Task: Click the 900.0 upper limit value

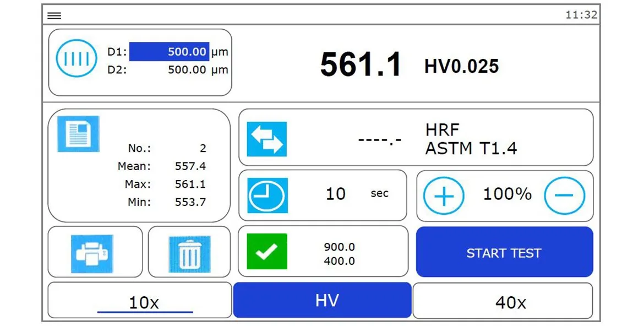Action: click(x=339, y=247)
